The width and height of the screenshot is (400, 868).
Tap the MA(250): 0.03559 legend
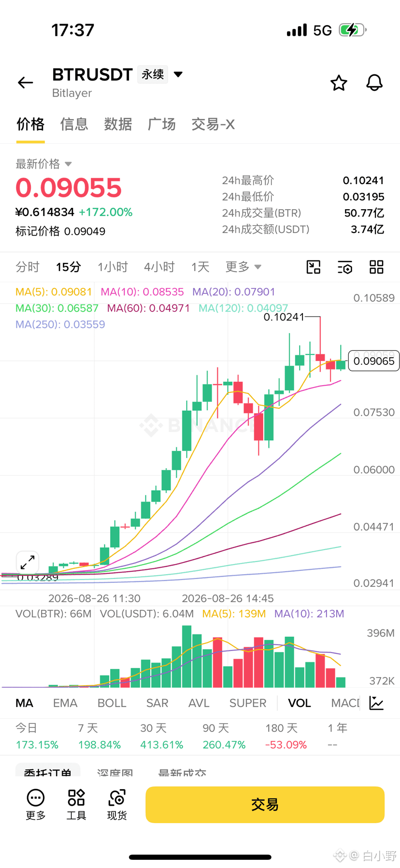pos(60,324)
